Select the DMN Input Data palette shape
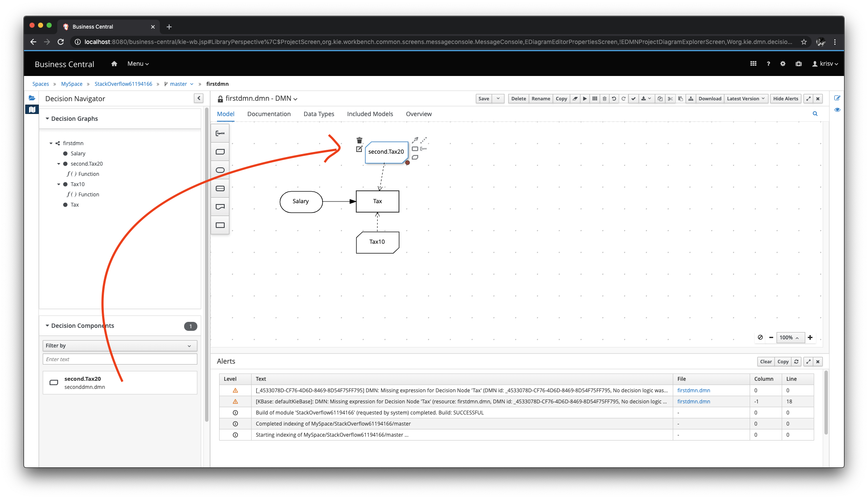Viewport: 868px width, 499px height. [220, 170]
